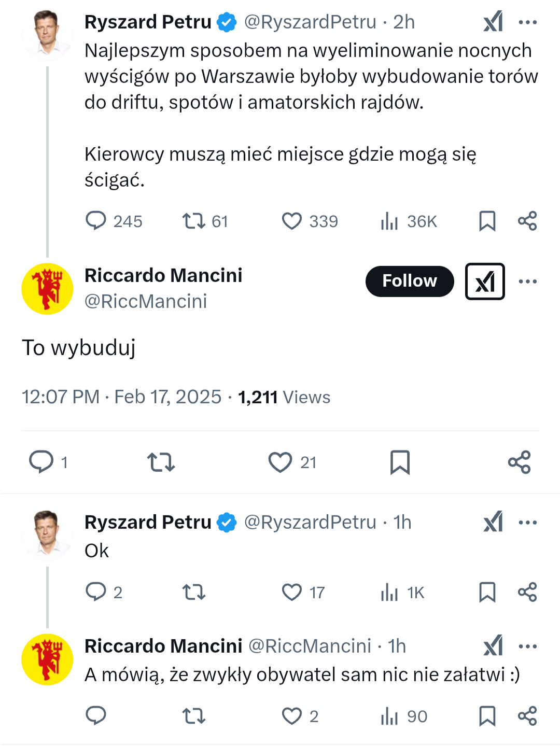Follow Riccardo Mancini
The height and width of the screenshot is (746, 560).
[410, 281]
